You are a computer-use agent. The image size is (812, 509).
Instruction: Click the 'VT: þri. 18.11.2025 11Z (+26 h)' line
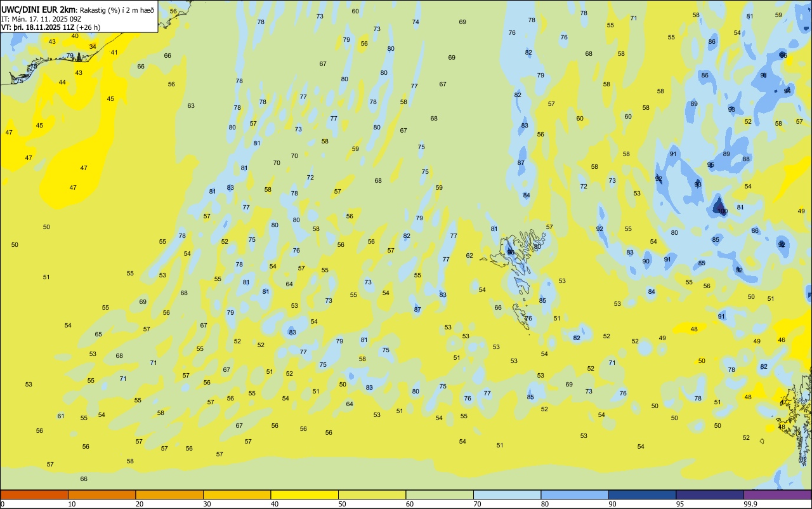[51, 27]
